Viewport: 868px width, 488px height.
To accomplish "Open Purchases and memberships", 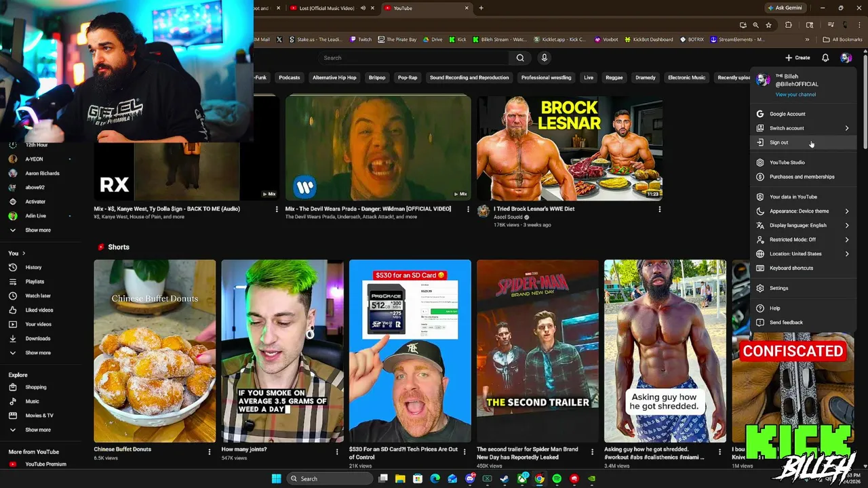I will 804,177.
